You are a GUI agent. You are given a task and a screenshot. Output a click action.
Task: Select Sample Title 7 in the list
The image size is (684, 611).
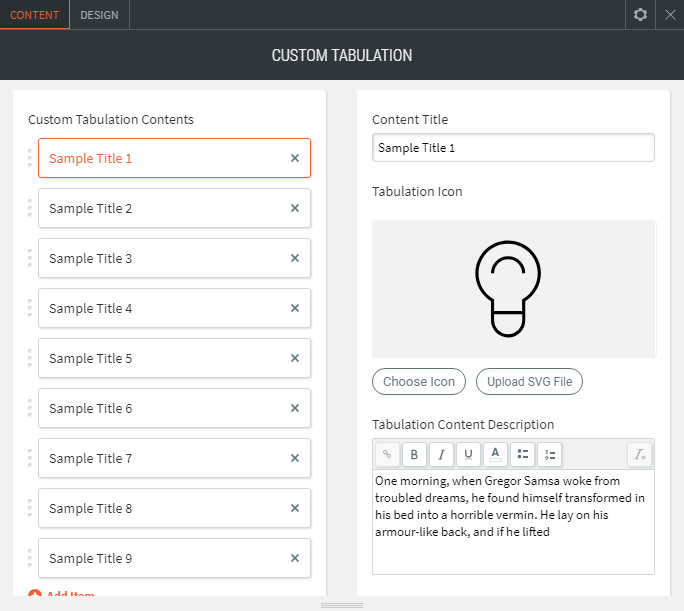pos(160,458)
